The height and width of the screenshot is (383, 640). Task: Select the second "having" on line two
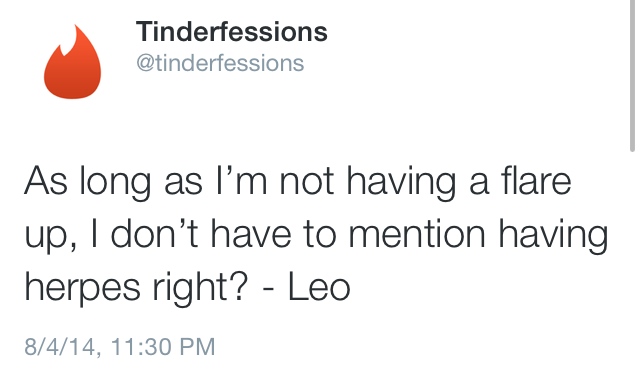click(553, 236)
